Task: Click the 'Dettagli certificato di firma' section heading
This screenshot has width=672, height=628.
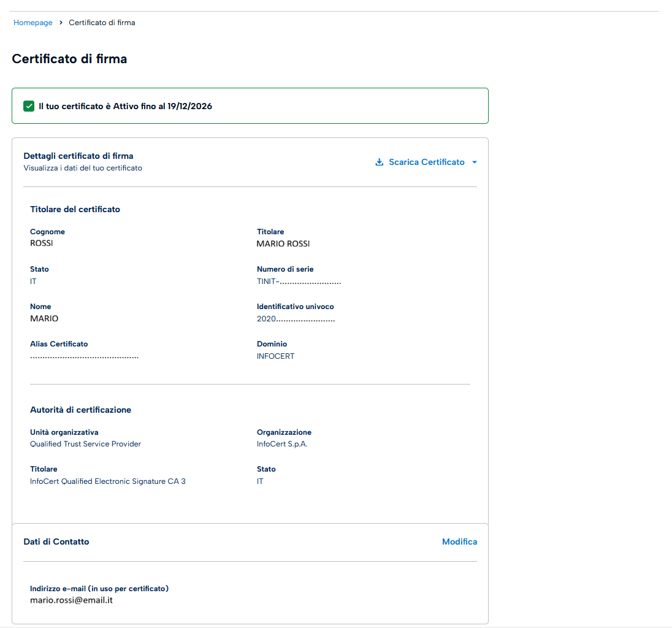Action: [78, 156]
